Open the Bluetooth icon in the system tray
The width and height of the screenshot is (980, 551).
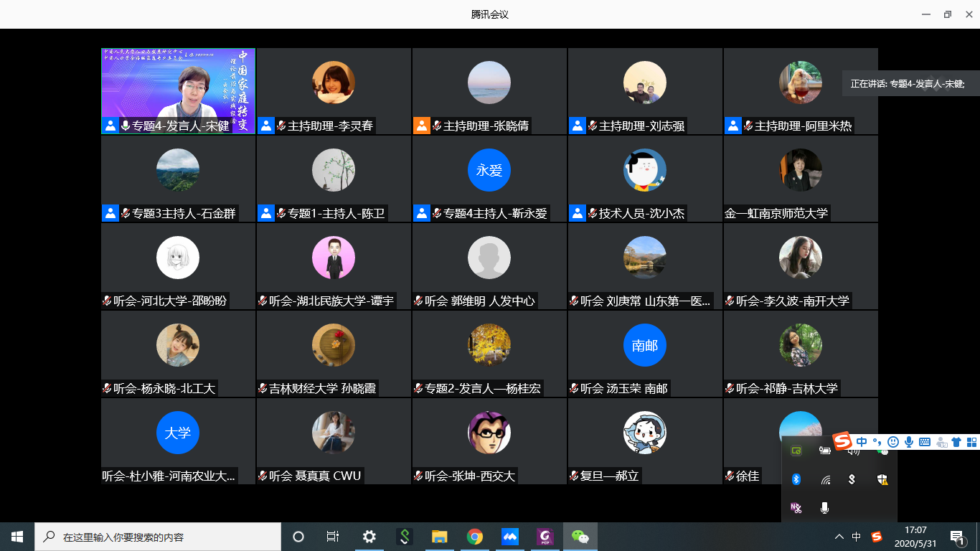(x=796, y=479)
